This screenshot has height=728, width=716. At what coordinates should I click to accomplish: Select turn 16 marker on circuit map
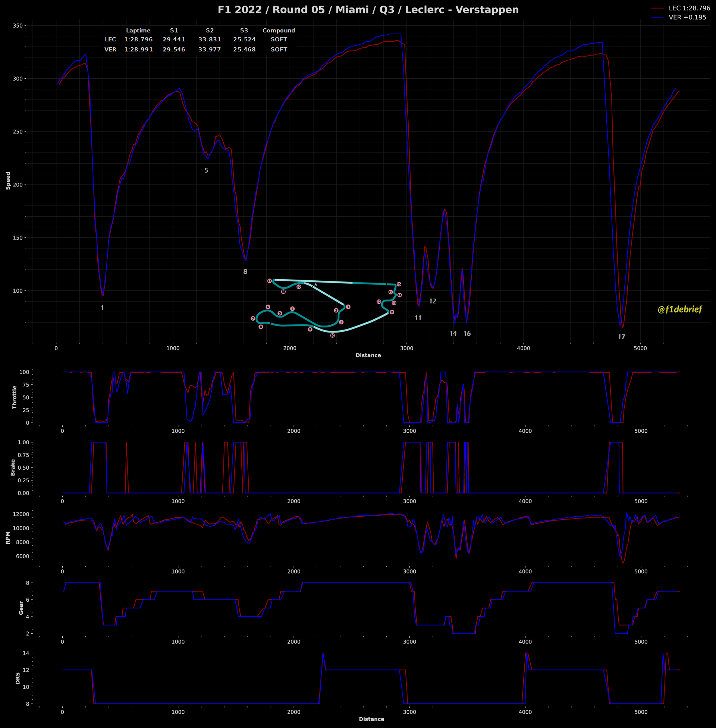point(399,284)
